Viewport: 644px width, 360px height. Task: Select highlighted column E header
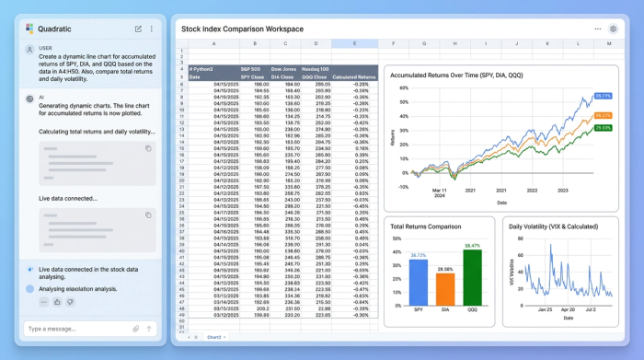(355, 43)
